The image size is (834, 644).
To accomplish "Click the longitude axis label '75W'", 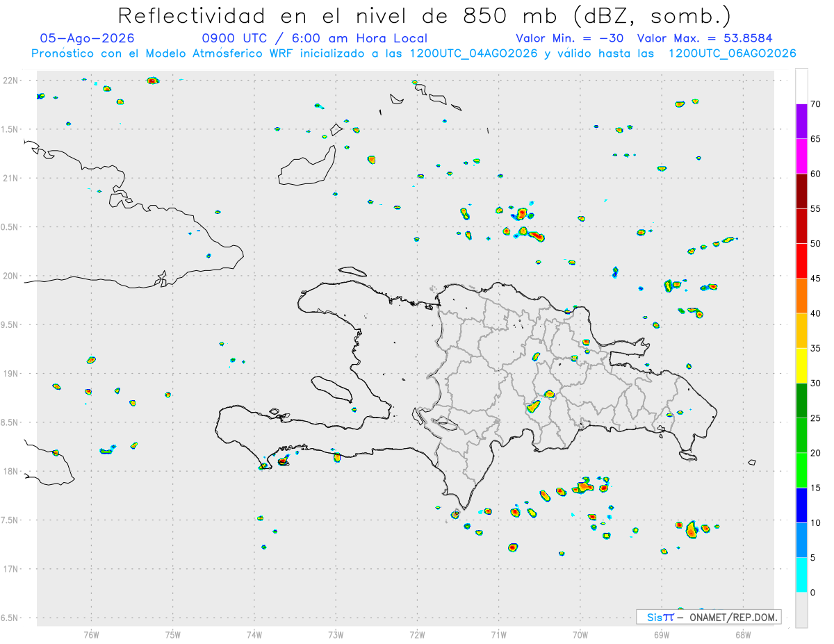I will pyautogui.click(x=173, y=634).
